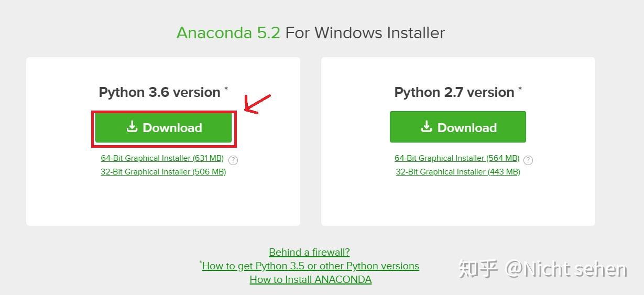This screenshot has height=295, width=644.
Task: Click download arrow icon in Python 2.7 button
Action: tap(427, 127)
